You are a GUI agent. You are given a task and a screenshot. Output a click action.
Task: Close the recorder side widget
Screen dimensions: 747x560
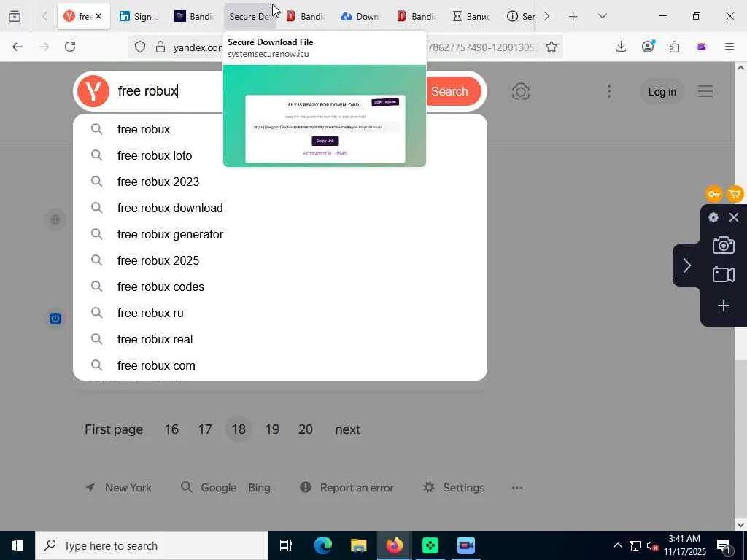[x=734, y=217]
